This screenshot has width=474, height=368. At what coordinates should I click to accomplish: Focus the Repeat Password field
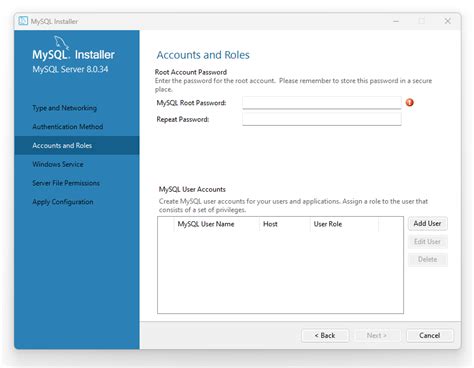[322, 119]
